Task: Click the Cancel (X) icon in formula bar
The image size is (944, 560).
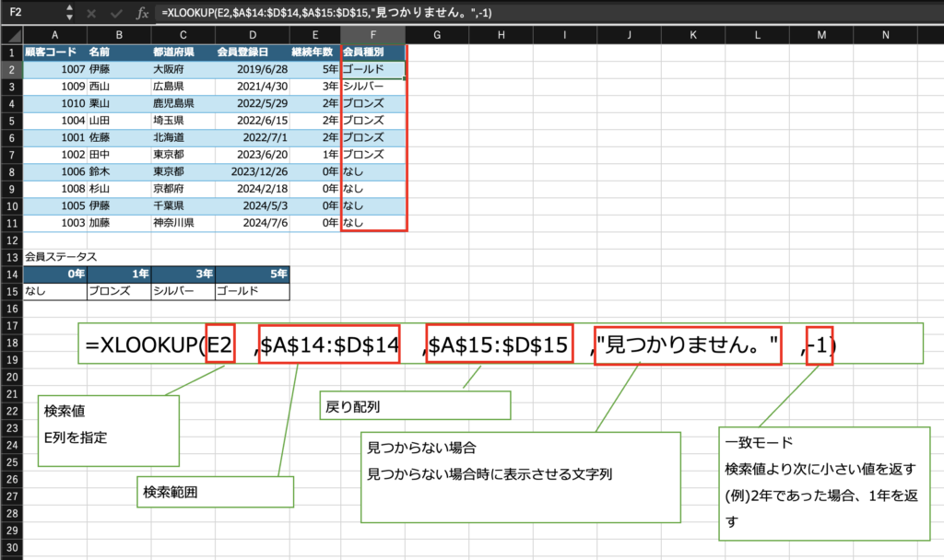Action: tap(90, 14)
